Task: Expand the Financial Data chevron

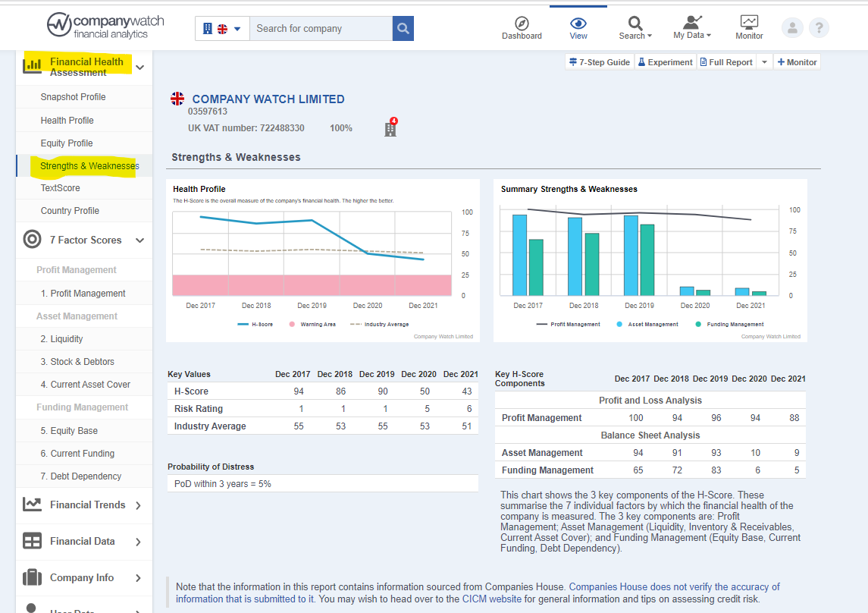Action: pos(139,542)
